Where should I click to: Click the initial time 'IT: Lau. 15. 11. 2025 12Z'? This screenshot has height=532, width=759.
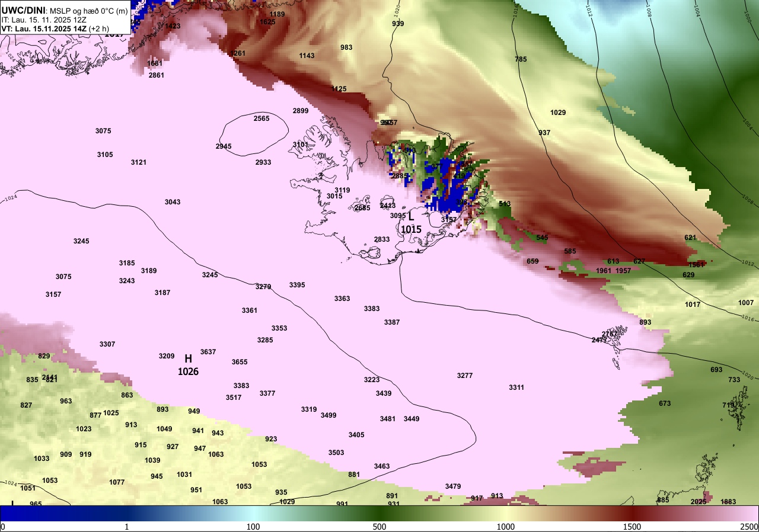44,20
